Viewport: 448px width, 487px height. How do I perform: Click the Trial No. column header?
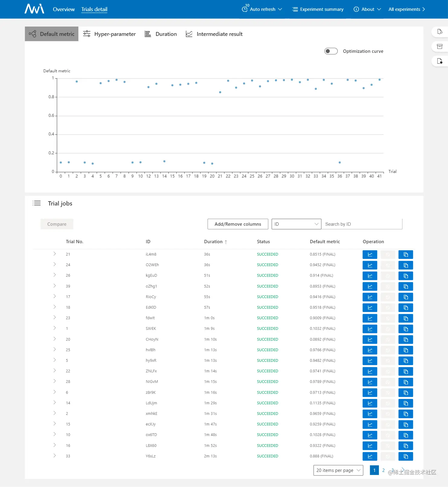pos(75,242)
